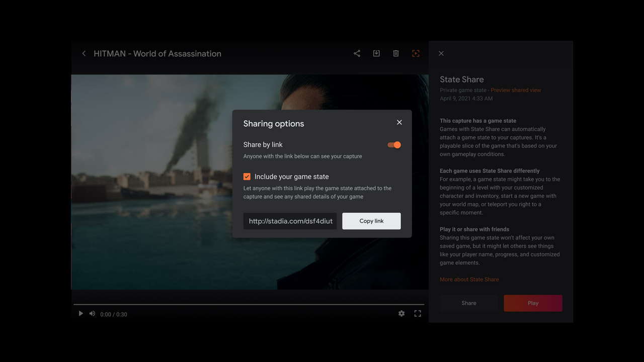The height and width of the screenshot is (362, 644).
Task: Click the 'Private game state' status text
Action: point(463,90)
